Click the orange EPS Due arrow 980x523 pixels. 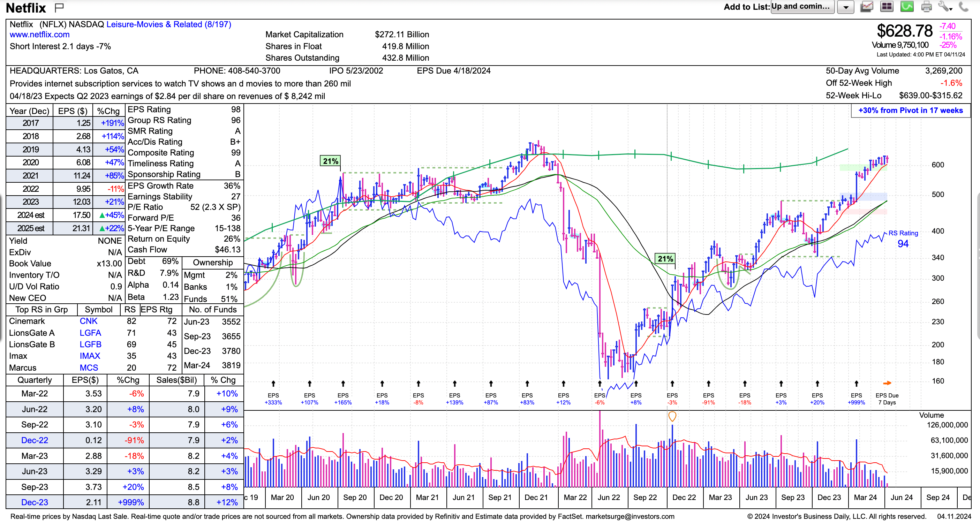[x=887, y=383]
